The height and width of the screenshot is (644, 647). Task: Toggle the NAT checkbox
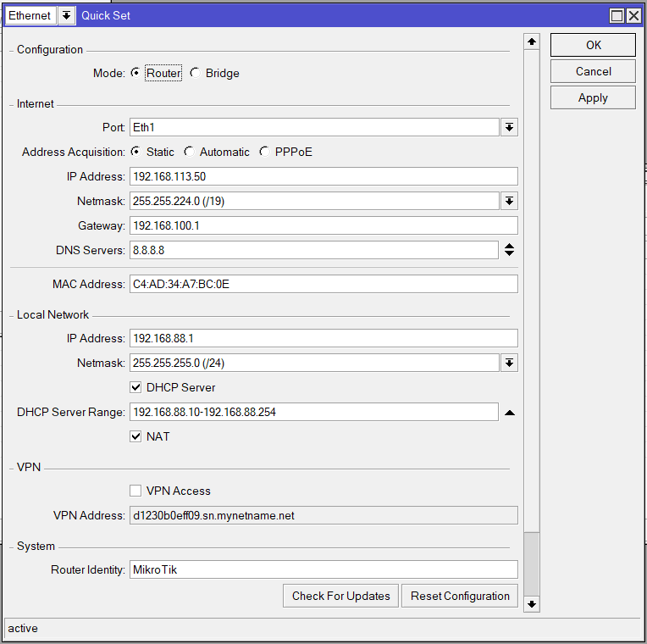point(135,436)
